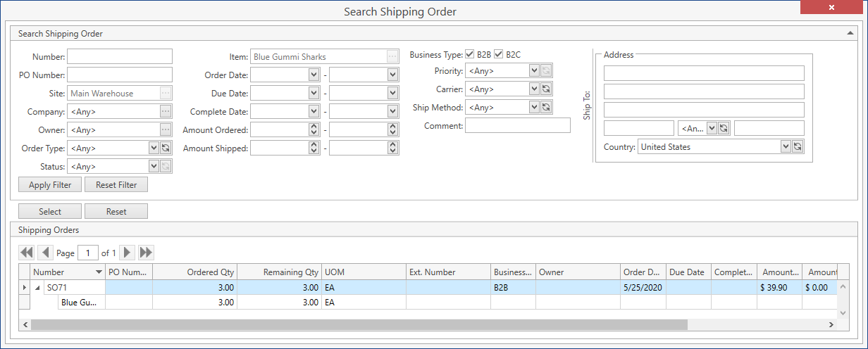Image resolution: width=868 pixels, height=349 pixels.
Task: Toggle the B2C business type checkbox
Action: coord(499,54)
